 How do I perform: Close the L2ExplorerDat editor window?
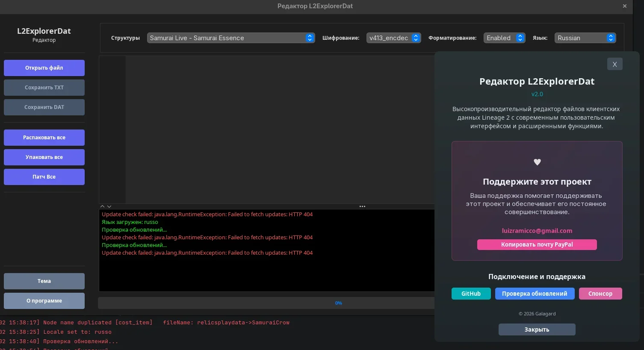[x=624, y=6]
